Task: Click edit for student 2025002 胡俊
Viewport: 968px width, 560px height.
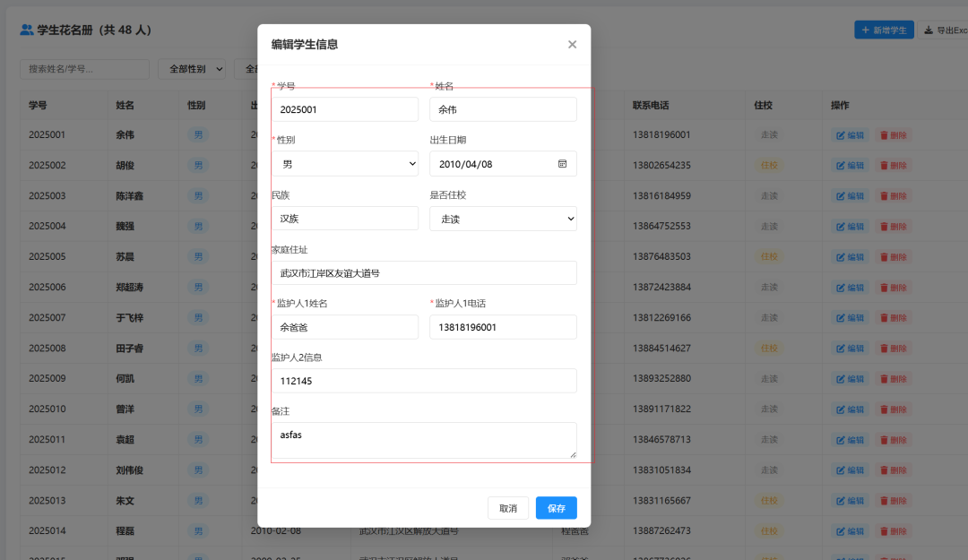Action: (850, 166)
